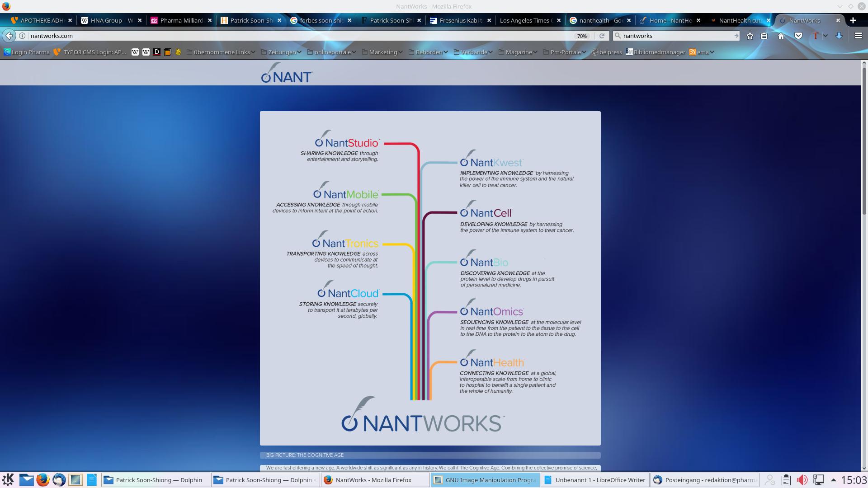Go to the Firefox home page
868x488 pixels.
point(781,36)
